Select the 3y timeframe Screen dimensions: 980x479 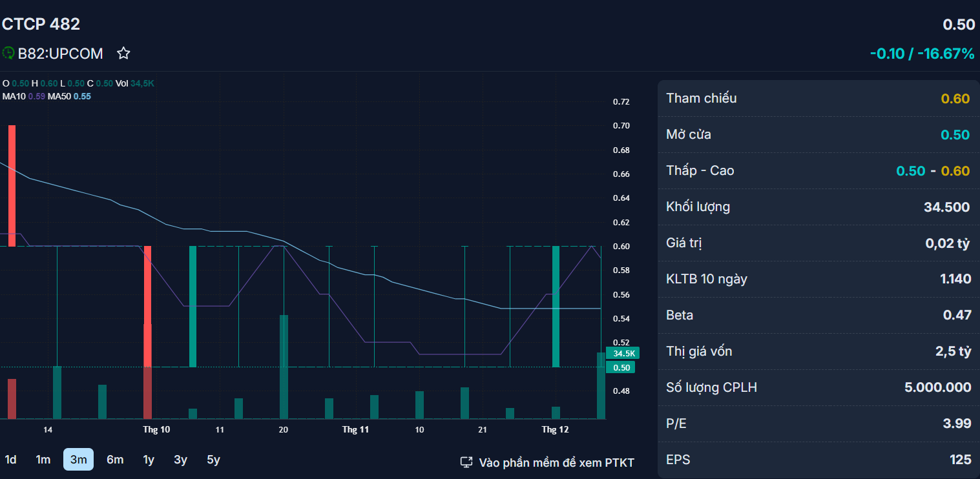tap(180, 460)
